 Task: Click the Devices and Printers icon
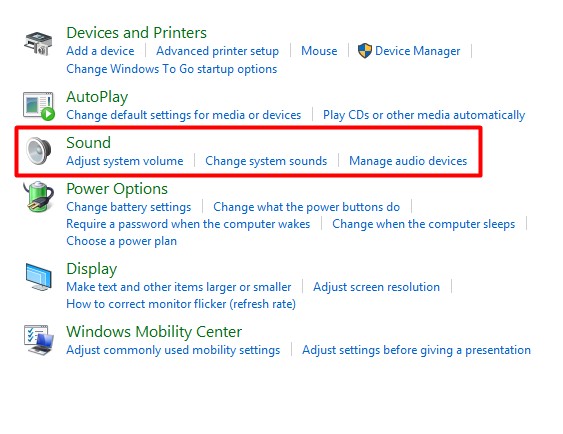[38, 43]
